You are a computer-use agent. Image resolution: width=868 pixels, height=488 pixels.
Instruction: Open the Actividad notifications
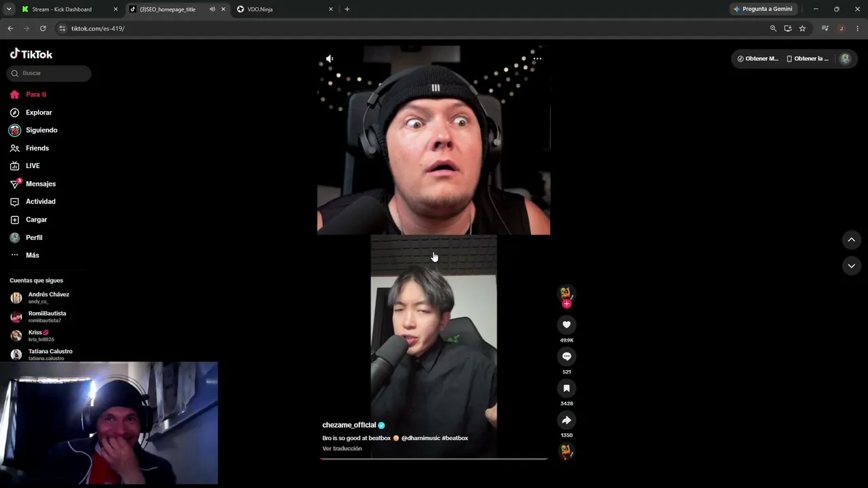[33, 201]
